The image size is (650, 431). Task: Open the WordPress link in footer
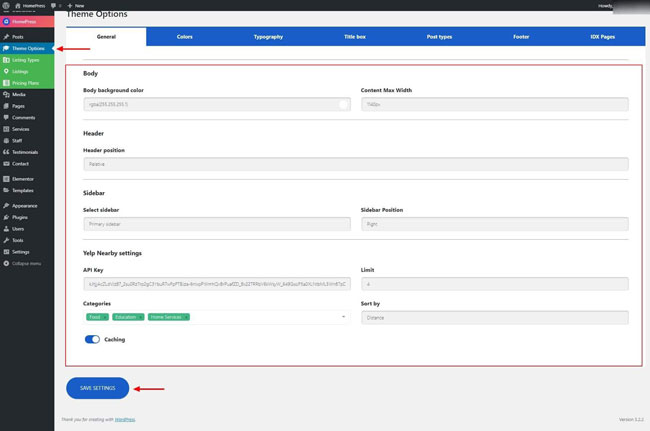(125, 420)
